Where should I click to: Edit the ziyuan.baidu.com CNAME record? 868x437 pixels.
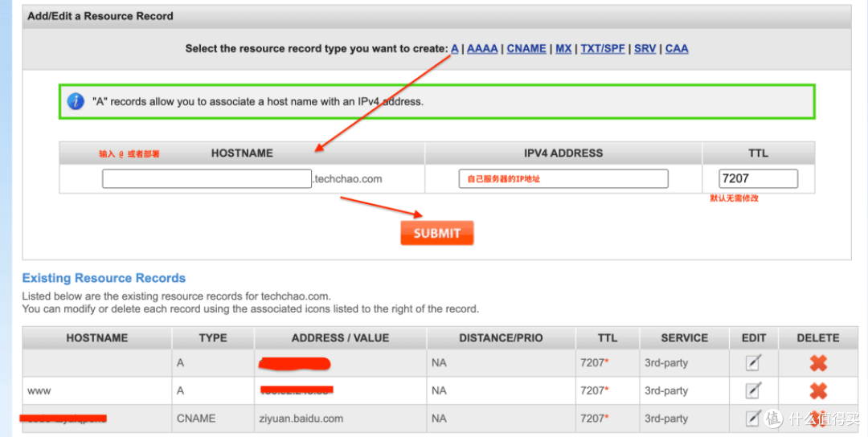coord(752,419)
